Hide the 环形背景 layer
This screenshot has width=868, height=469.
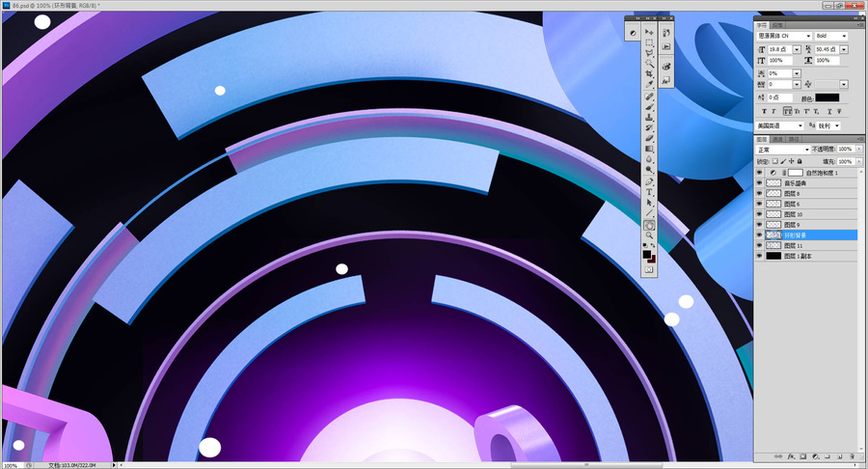760,235
